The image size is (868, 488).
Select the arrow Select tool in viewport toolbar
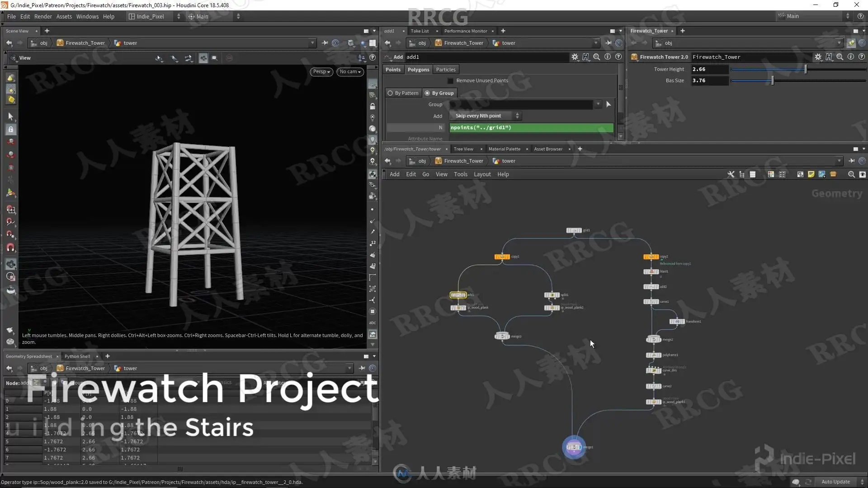click(x=11, y=117)
